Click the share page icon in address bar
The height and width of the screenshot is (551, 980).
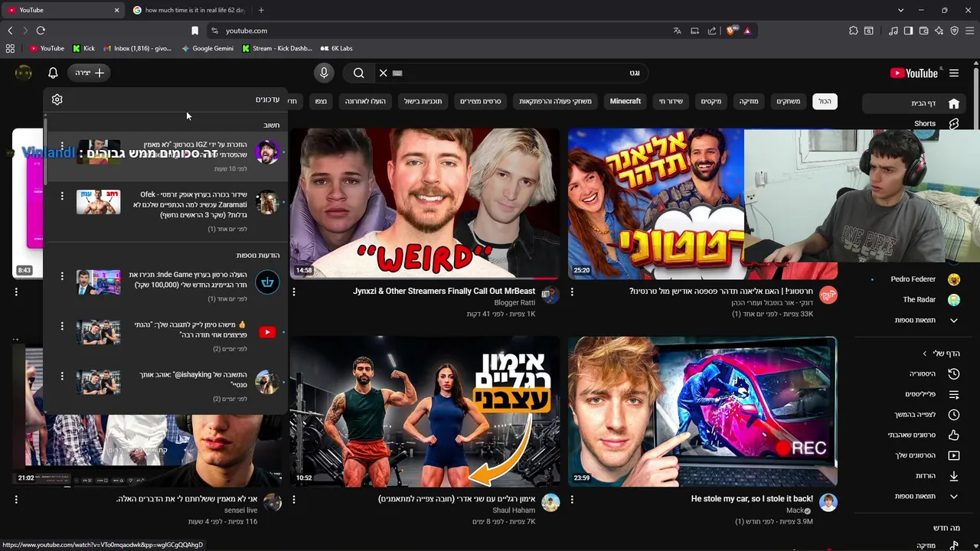click(712, 31)
